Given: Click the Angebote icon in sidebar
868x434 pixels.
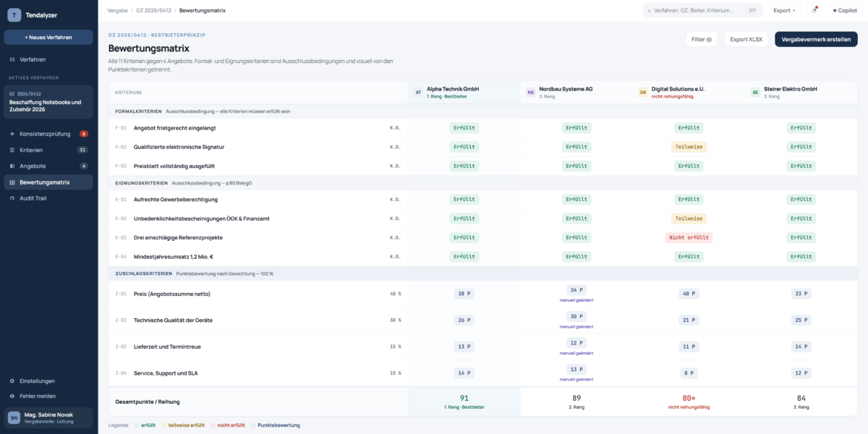Looking at the screenshot, I should pyautogui.click(x=12, y=166).
